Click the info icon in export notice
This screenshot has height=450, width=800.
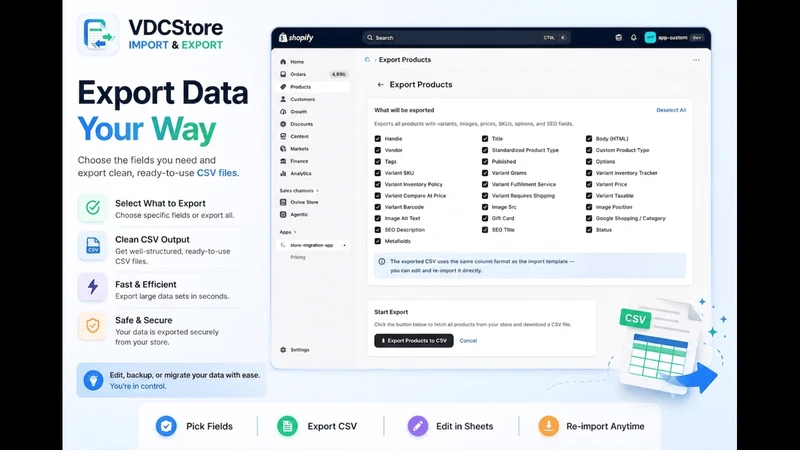(x=382, y=261)
